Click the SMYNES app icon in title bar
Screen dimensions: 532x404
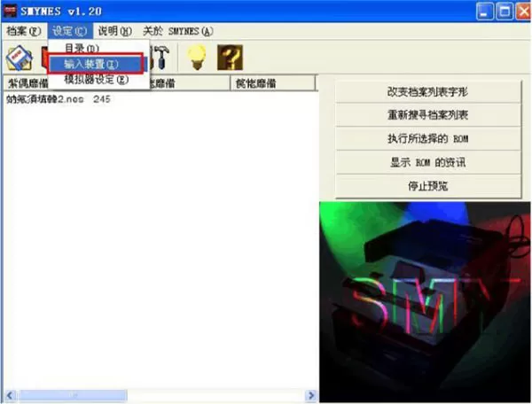10,11
